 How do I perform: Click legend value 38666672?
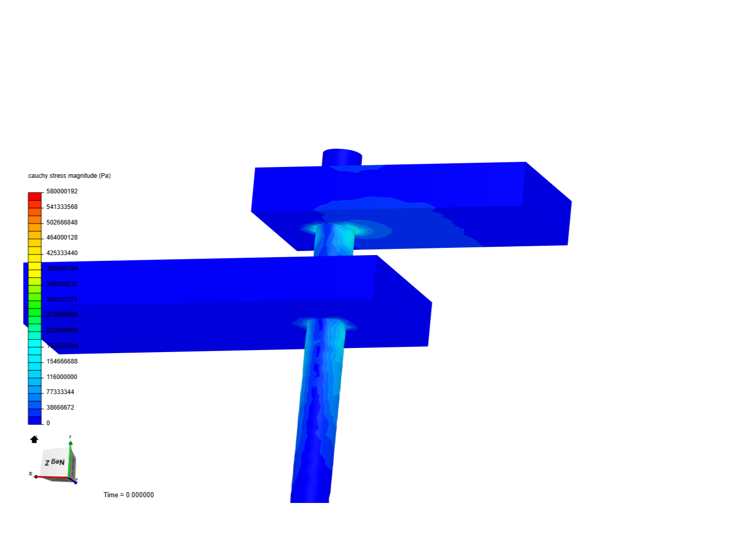pyautogui.click(x=60, y=408)
